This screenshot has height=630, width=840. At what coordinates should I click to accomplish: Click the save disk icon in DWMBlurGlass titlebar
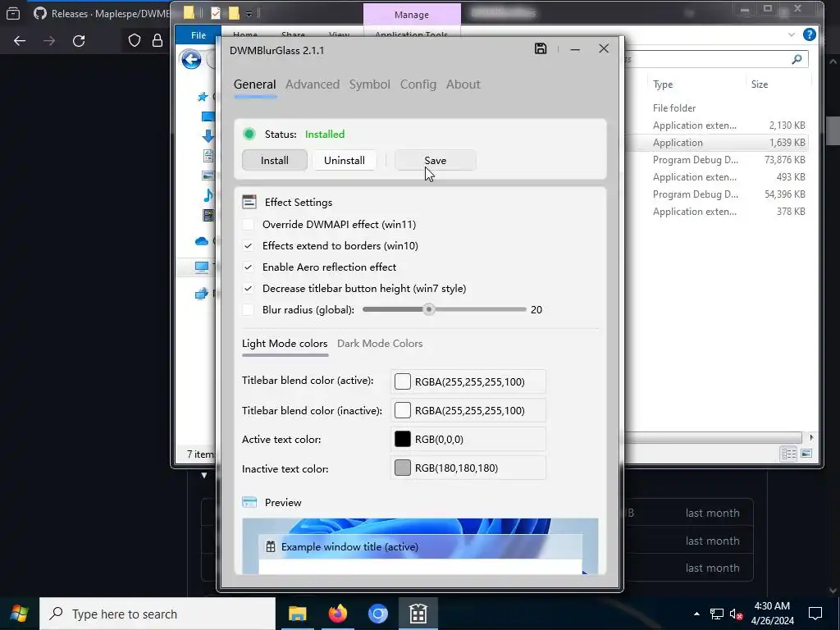[541, 48]
